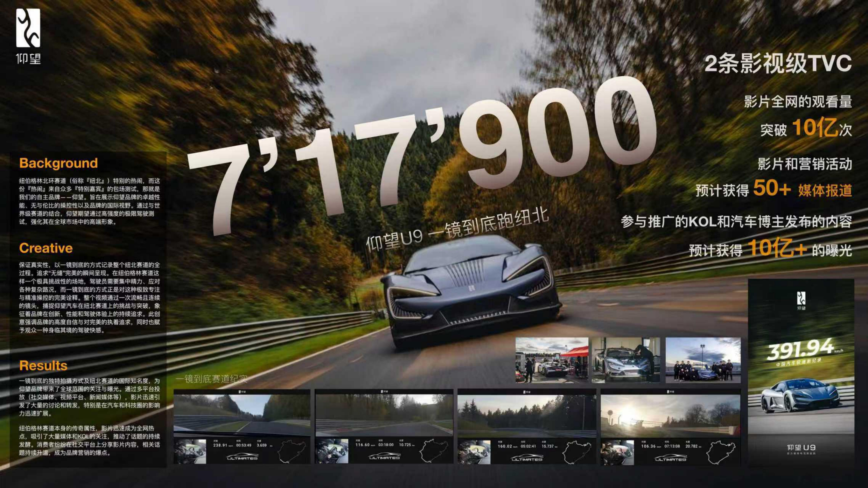868x488 pixels.
Task: Click the Background paragraph starting 纽伯格林北环赛道
Action: (x=90, y=201)
